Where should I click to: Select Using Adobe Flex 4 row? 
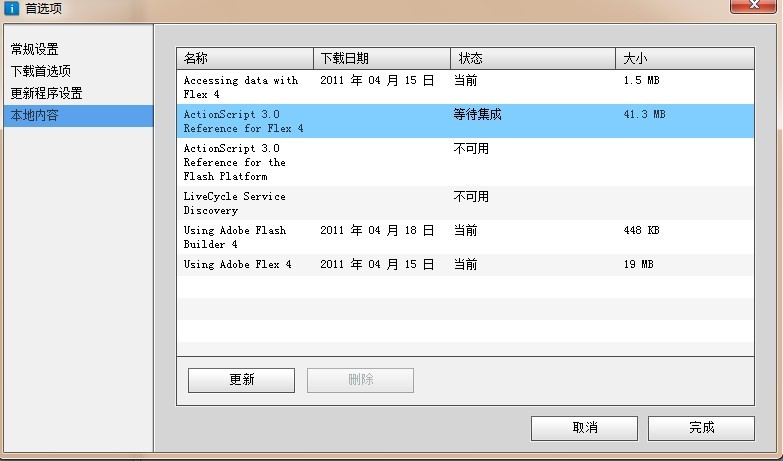coord(465,264)
